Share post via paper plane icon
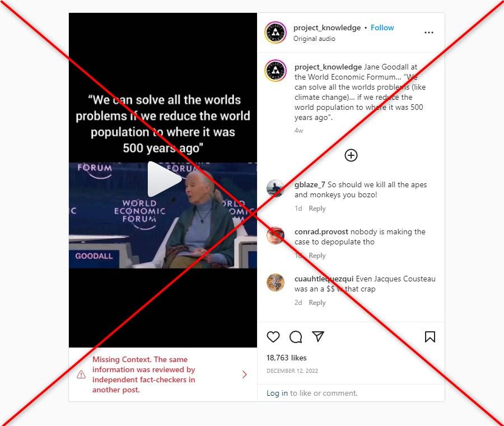The width and height of the screenshot is (504, 426). pyautogui.click(x=318, y=336)
